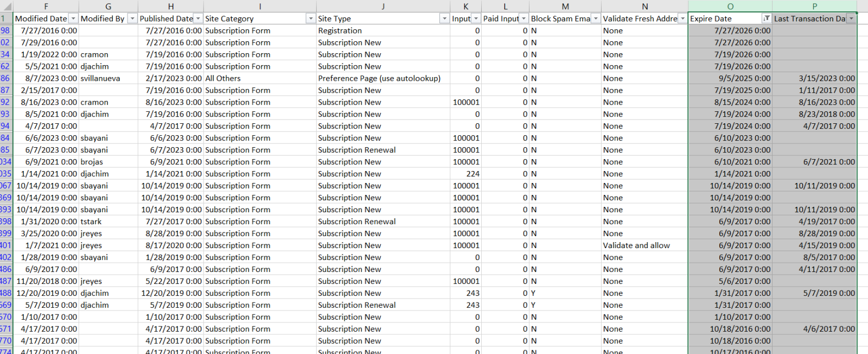Open the Modified By filter dropdown

point(132,18)
